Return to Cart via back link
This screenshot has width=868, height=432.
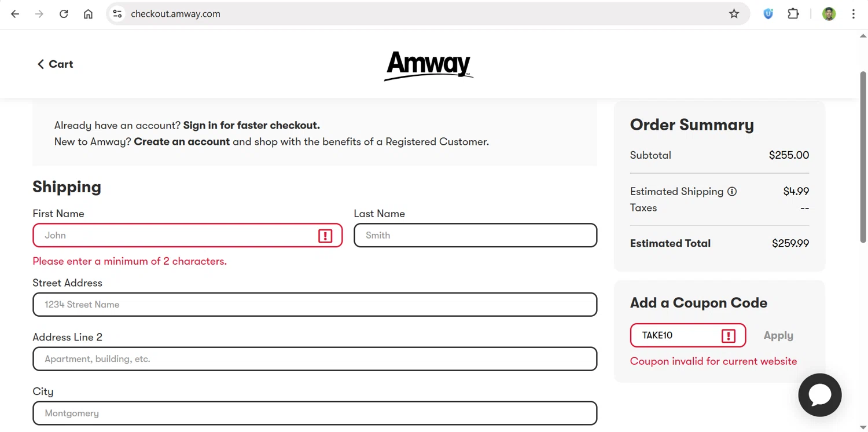click(x=55, y=64)
